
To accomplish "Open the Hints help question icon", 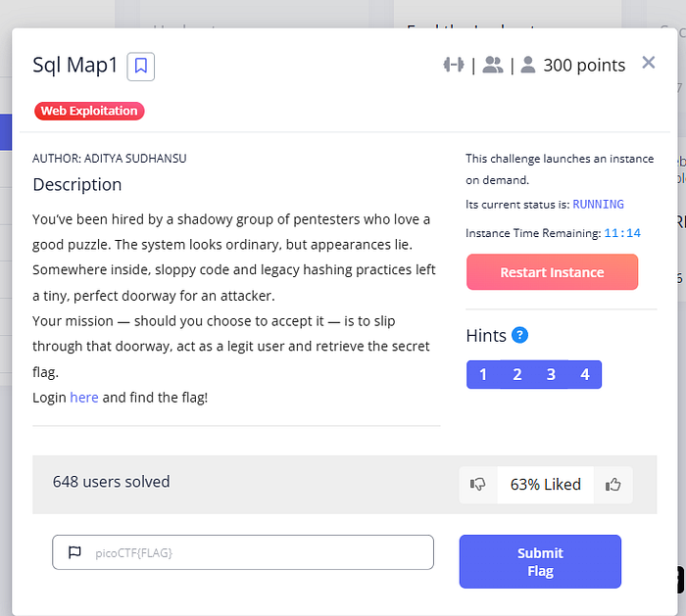I will point(519,335).
